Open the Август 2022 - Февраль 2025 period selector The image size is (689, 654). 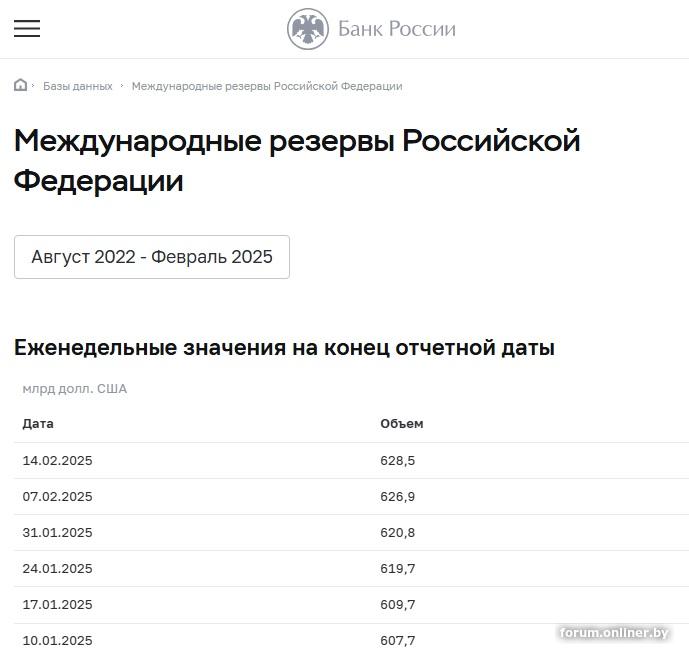tap(152, 257)
